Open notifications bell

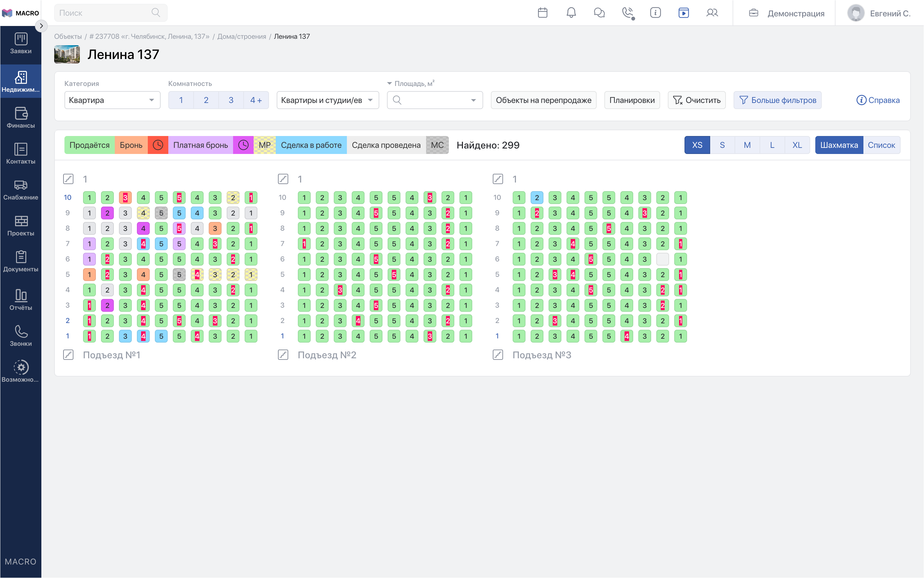coord(571,13)
